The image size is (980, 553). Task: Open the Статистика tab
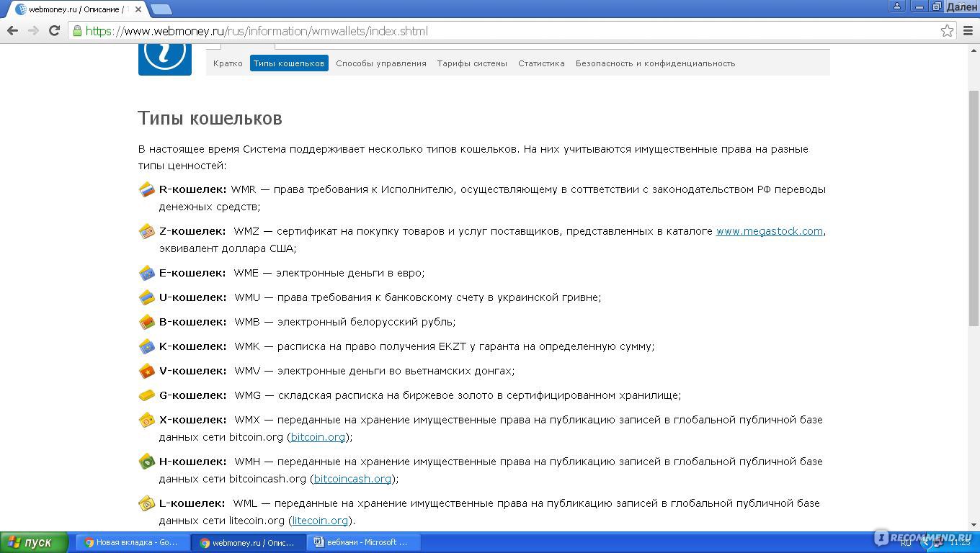541,63
